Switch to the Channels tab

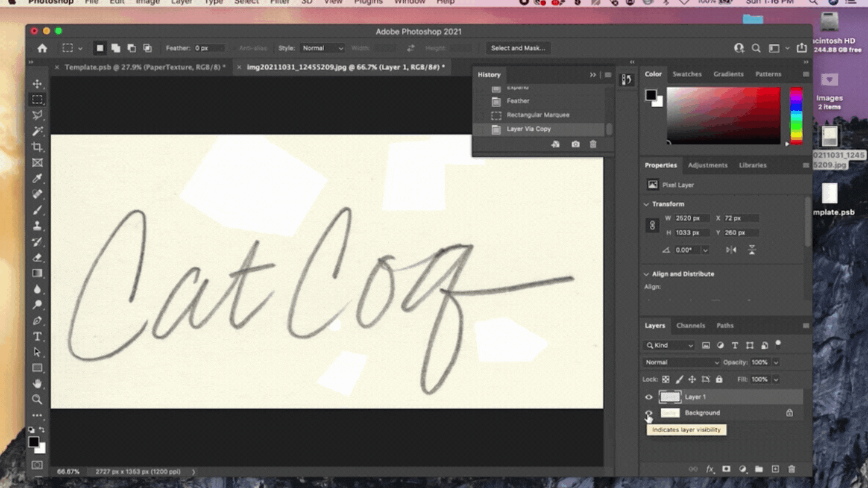coord(691,325)
